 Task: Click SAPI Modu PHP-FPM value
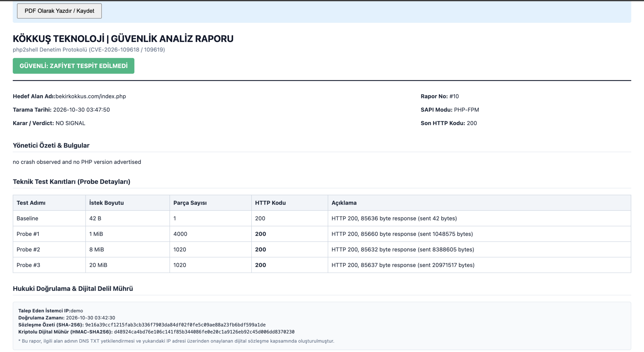click(466, 110)
